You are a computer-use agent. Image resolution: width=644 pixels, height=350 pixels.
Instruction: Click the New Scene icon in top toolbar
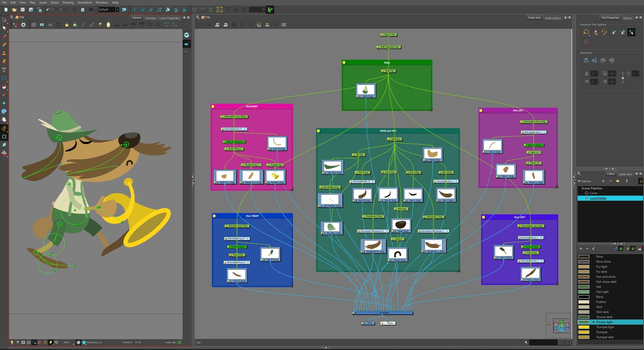click(x=6, y=10)
